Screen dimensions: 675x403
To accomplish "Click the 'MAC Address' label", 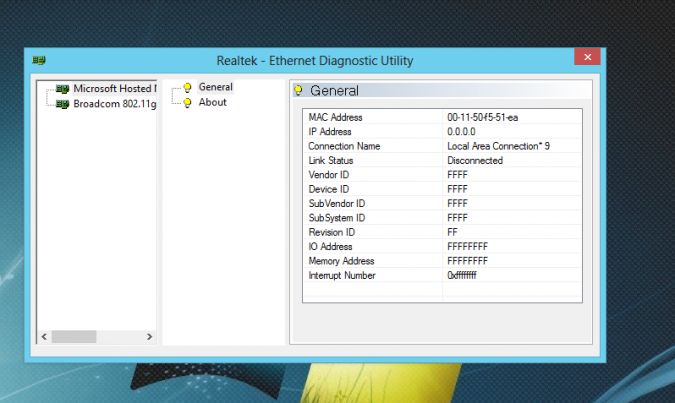I will (x=335, y=117).
